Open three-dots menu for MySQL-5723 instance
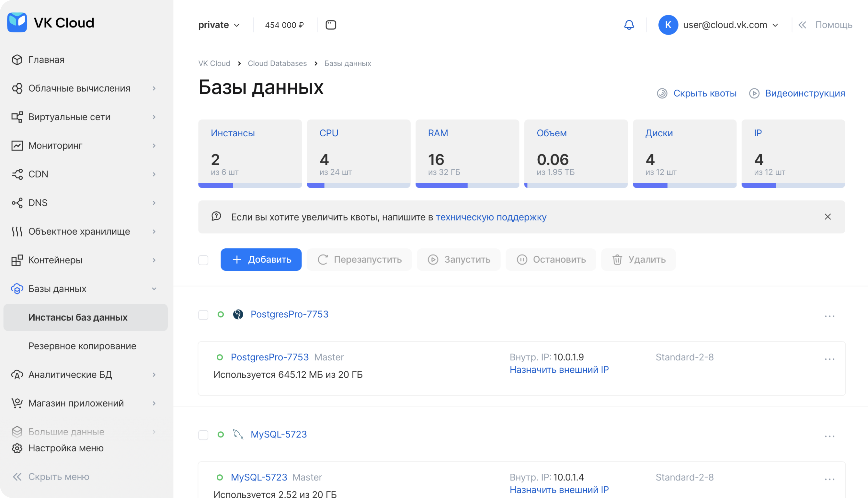This screenshot has width=868, height=498. [x=829, y=436]
